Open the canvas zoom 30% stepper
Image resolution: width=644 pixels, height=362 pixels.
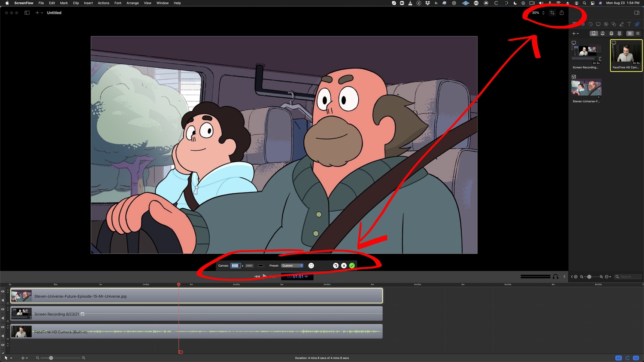pyautogui.click(x=538, y=13)
